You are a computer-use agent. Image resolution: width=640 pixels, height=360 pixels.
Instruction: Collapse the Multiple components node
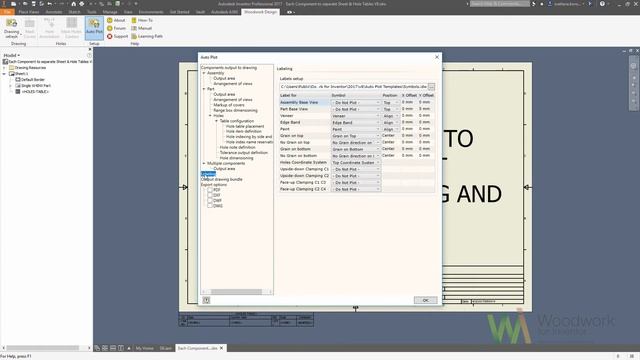204,163
